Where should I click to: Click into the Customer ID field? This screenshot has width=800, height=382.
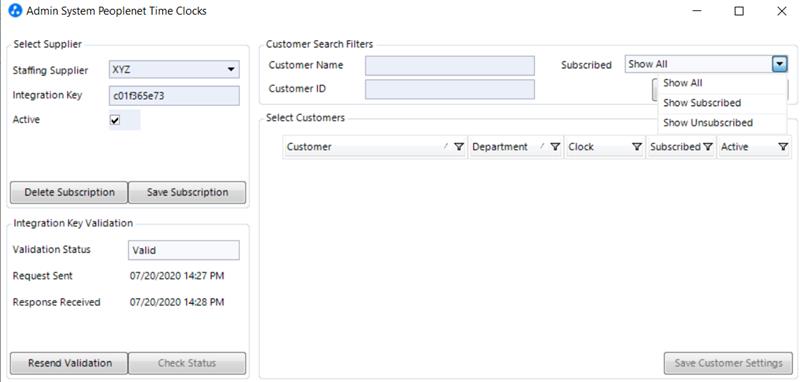(450, 89)
